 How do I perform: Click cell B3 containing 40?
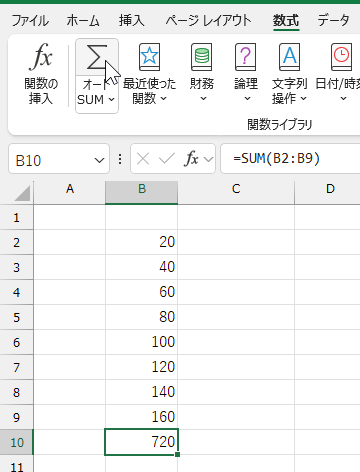[142, 267]
